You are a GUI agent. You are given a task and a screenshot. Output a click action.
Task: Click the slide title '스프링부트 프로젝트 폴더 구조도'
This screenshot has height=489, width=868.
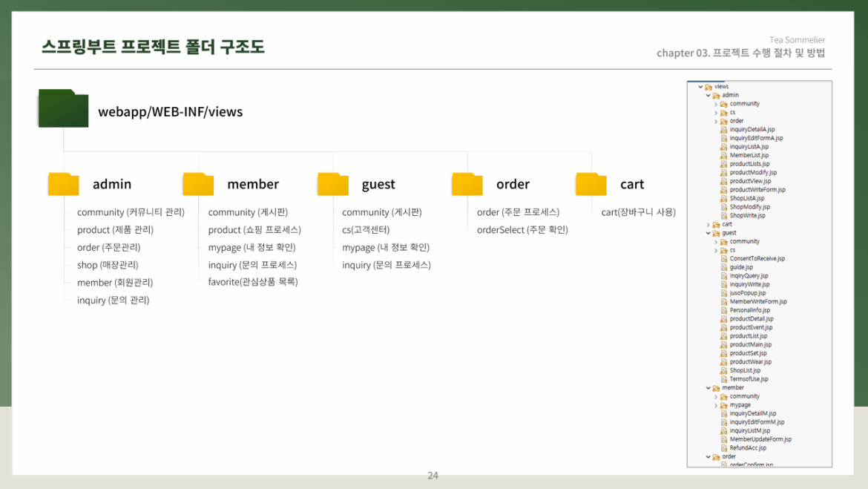(x=153, y=47)
